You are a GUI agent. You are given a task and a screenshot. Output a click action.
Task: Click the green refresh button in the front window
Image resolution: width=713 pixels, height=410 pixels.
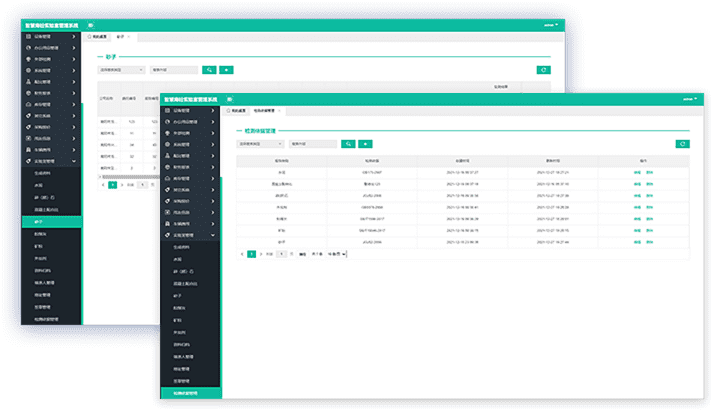coord(683,144)
